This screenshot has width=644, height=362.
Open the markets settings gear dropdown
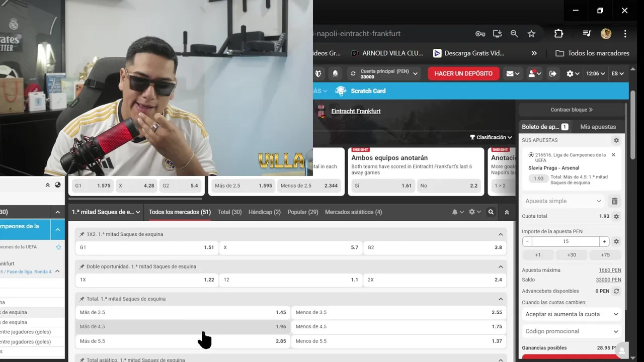tap(474, 212)
